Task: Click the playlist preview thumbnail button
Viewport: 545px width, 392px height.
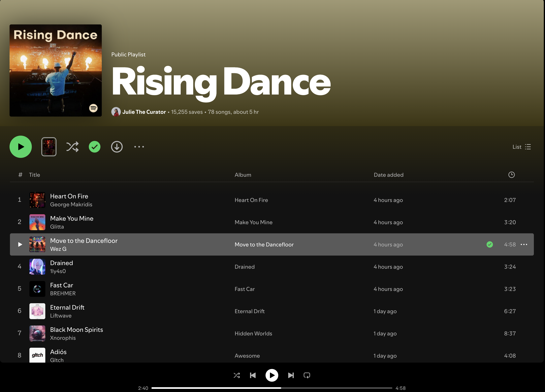Action: click(x=49, y=147)
